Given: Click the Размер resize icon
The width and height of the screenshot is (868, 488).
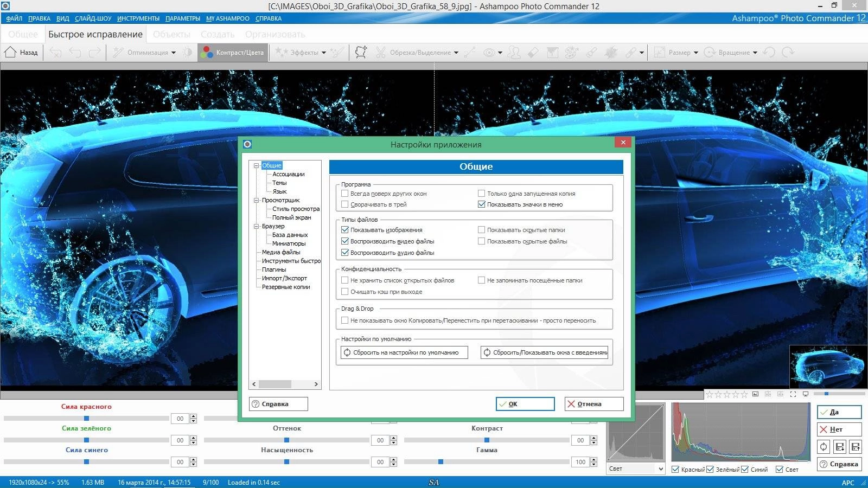Looking at the screenshot, I should [660, 52].
